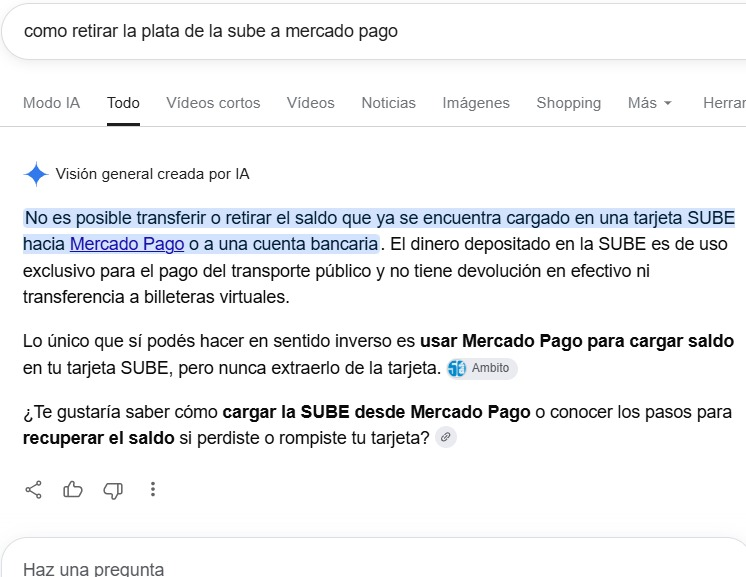Image resolution: width=746 pixels, height=577 pixels.
Task: Open the Vídeos cortos tab
Action: 213,103
